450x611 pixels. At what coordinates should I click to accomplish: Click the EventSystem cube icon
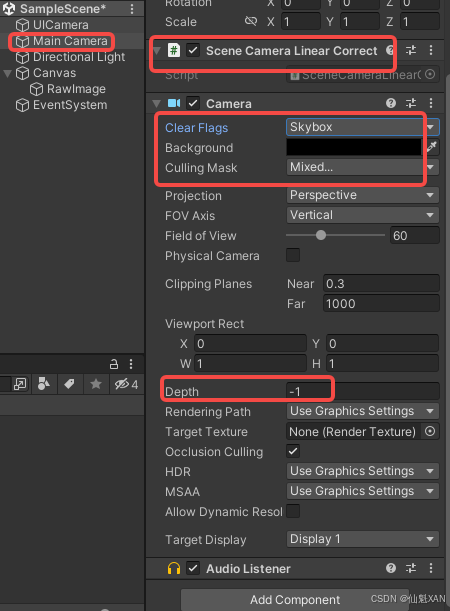point(22,105)
